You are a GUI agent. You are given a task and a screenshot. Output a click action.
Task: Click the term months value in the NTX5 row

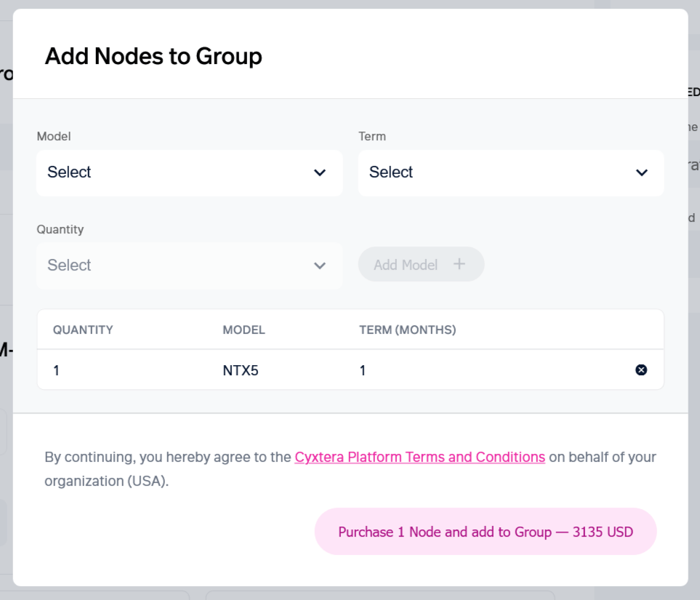363,371
